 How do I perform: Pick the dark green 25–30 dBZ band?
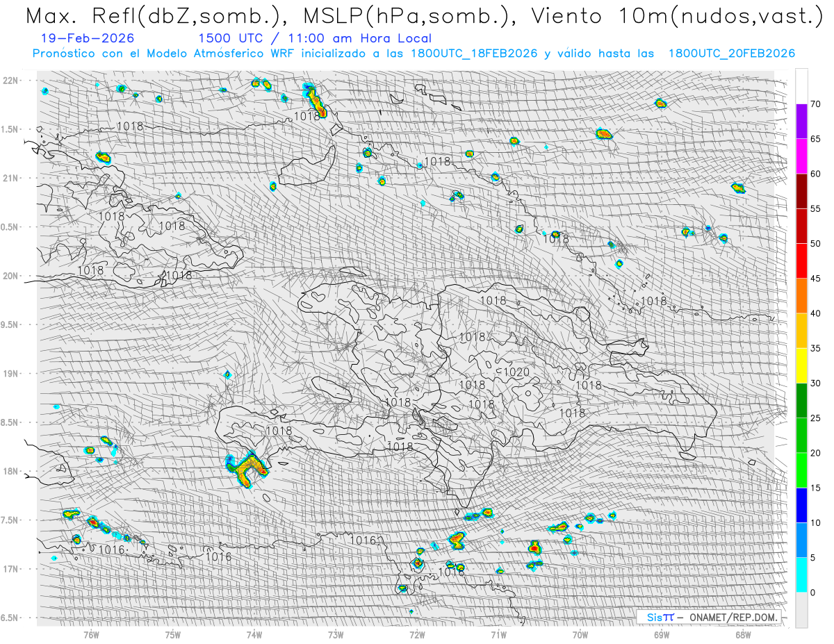[801, 400]
